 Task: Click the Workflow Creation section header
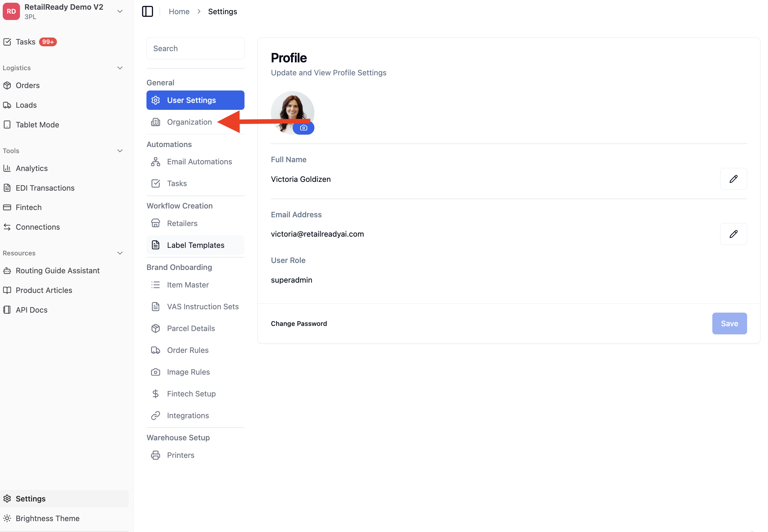[x=179, y=206]
